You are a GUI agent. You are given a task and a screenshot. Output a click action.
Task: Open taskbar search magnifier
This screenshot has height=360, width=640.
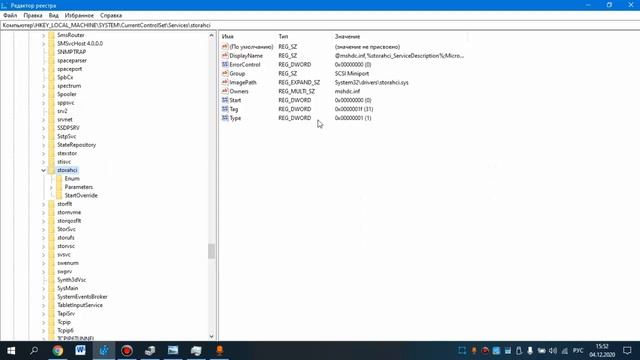(x=34, y=351)
